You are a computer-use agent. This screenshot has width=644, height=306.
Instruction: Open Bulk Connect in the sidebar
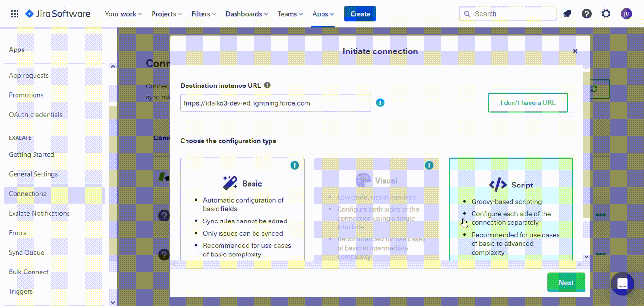point(29,272)
